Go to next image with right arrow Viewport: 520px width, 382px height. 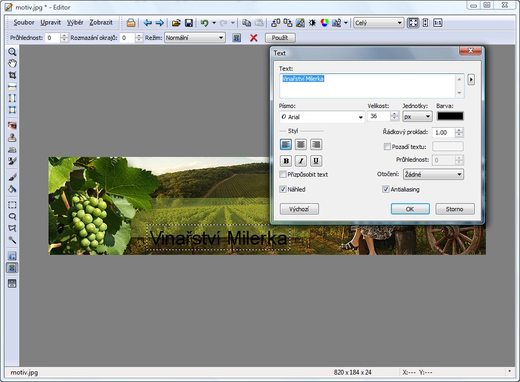(160, 23)
